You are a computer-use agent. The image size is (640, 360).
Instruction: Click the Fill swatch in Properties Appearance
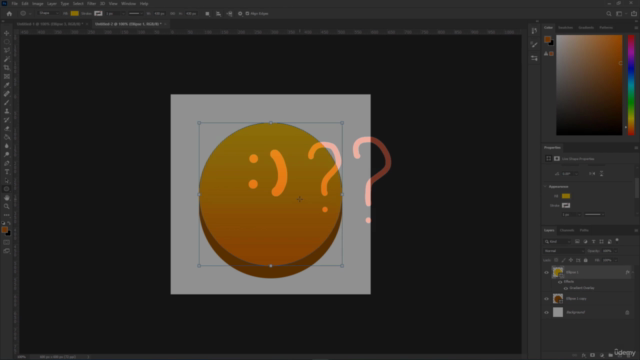[566, 196]
